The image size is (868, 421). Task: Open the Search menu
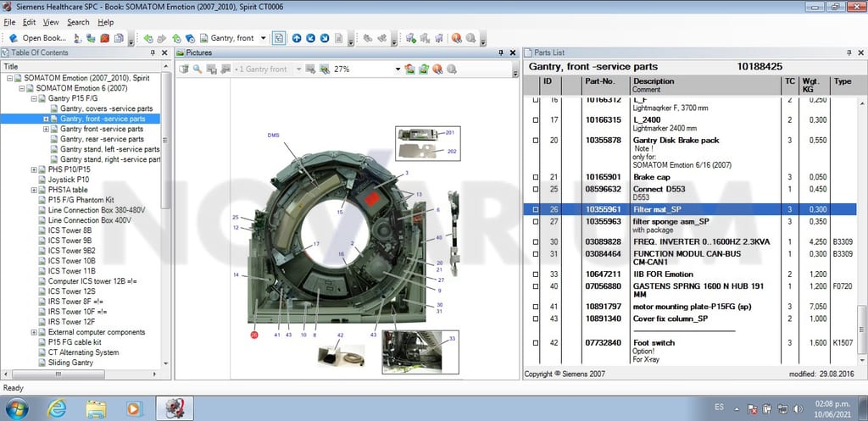78,22
